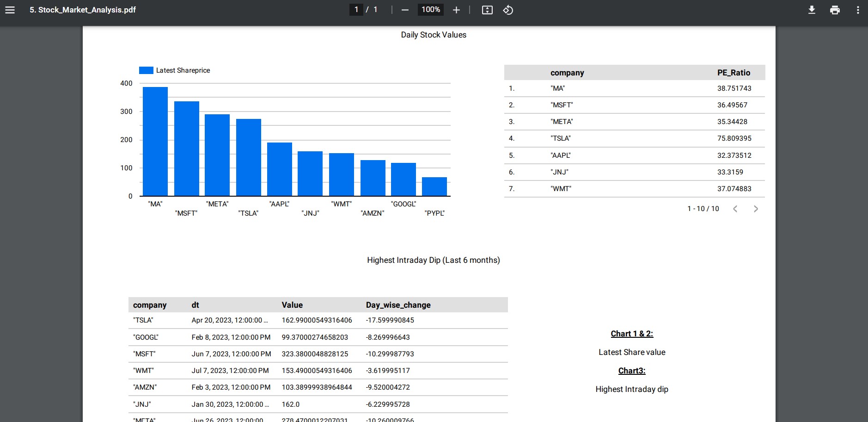Click the PE ratio value 35.34428
868x422 pixels.
click(x=732, y=122)
